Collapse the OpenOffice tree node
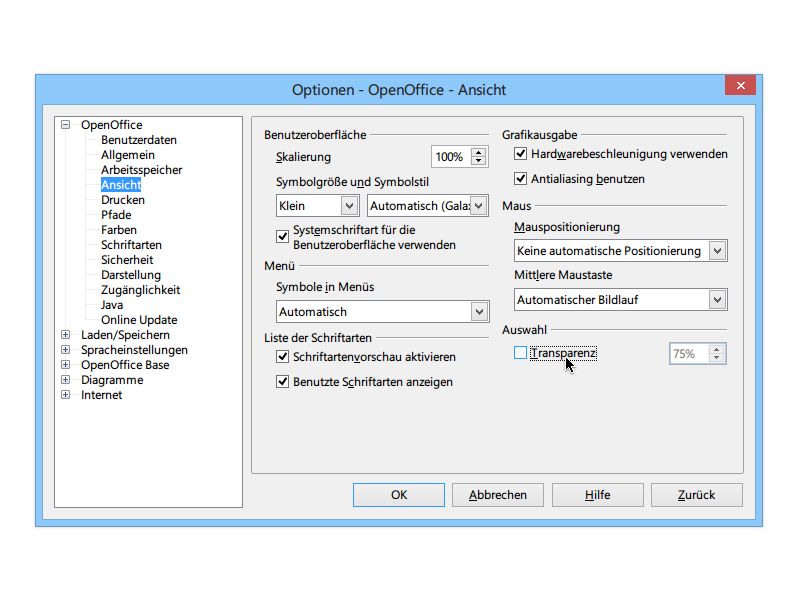 coord(65,124)
